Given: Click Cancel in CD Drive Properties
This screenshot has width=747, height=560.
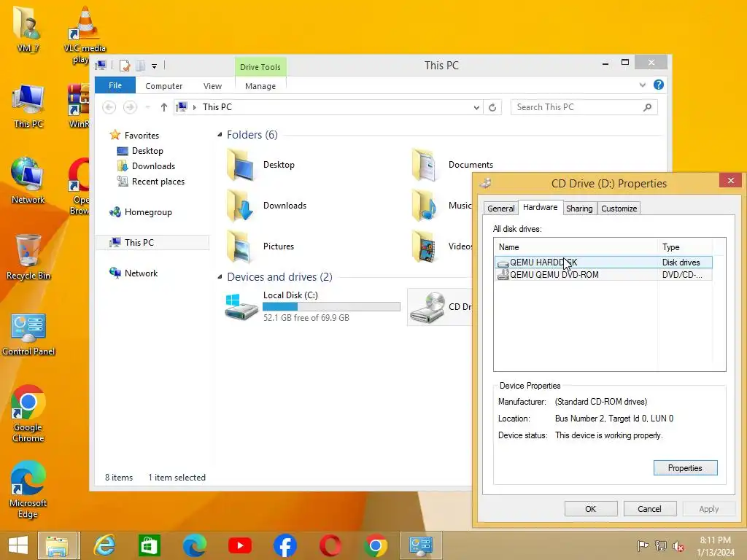Looking at the screenshot, I should click(x=649, y=508).
